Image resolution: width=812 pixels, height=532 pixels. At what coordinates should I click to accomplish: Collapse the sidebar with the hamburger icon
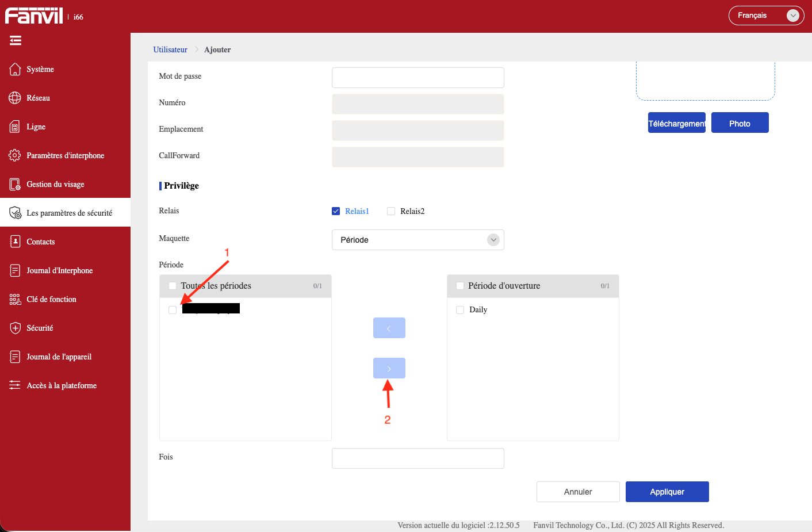tap(16, 40)
